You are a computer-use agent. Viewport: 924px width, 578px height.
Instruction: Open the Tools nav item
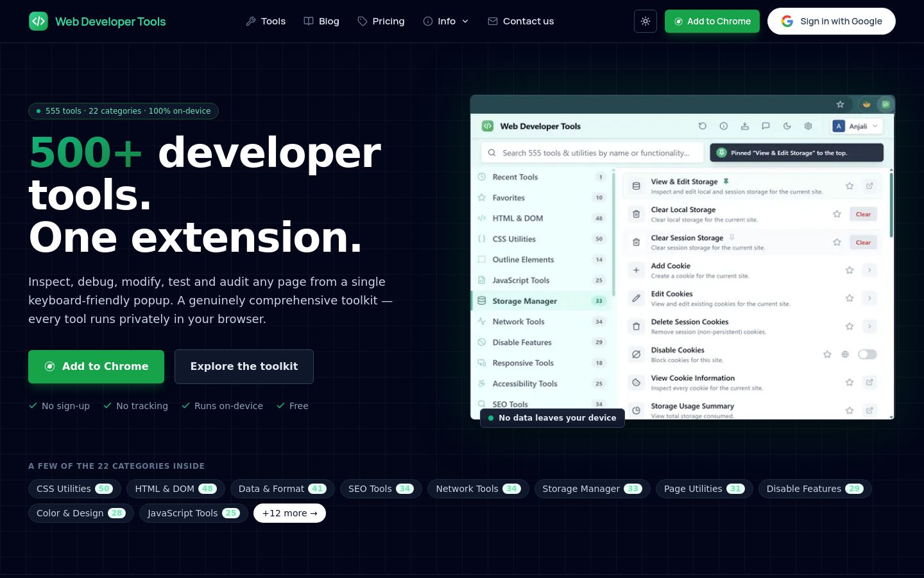point(266,21)
